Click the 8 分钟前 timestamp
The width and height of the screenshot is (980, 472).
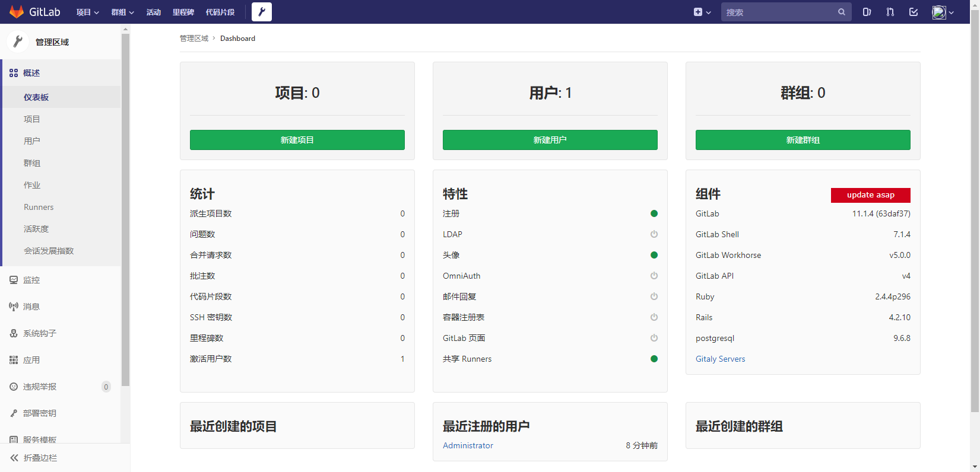tap(642, 445)
